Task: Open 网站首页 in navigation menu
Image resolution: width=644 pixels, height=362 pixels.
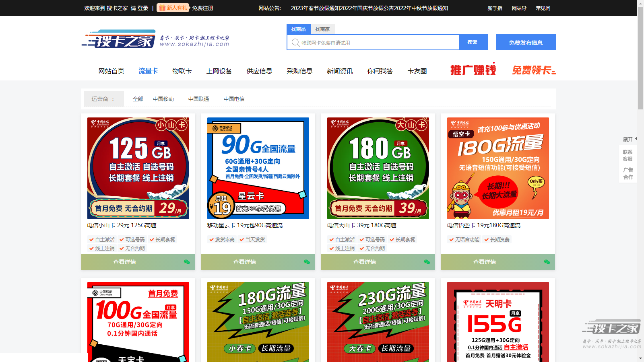Action: point(111,71)
